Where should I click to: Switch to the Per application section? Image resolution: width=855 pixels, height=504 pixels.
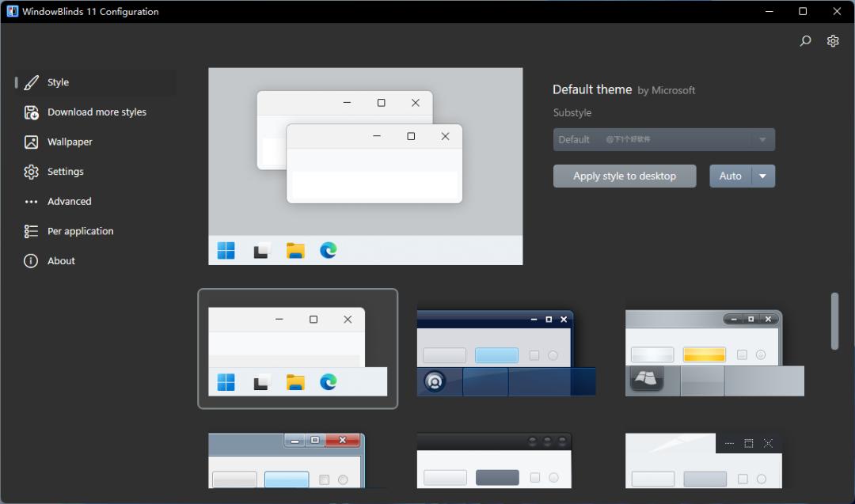pos(80,231)
